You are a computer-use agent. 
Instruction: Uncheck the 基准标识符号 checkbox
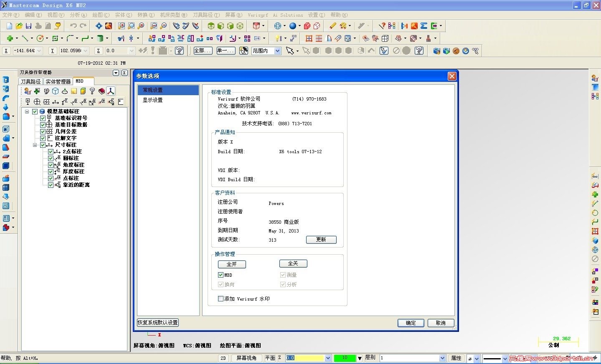click(x=43, y=118)
